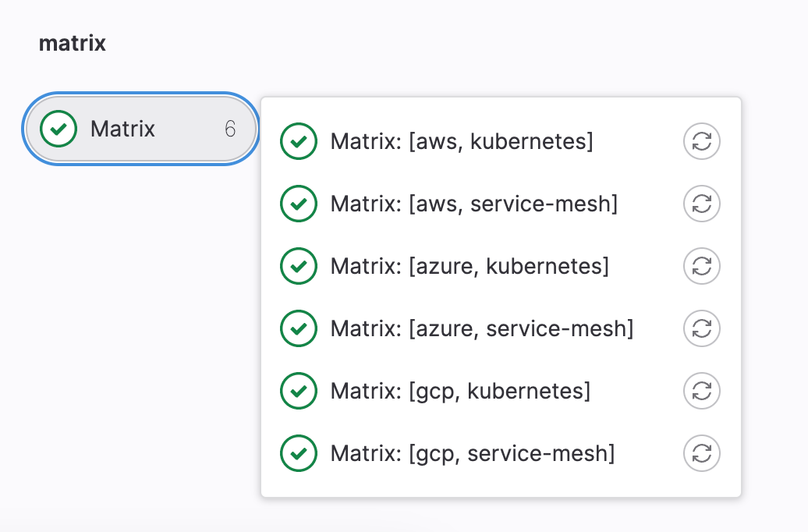Click passed status icon for aws, kubernetes
Screen dimensions: 808x532
point(298,142)
